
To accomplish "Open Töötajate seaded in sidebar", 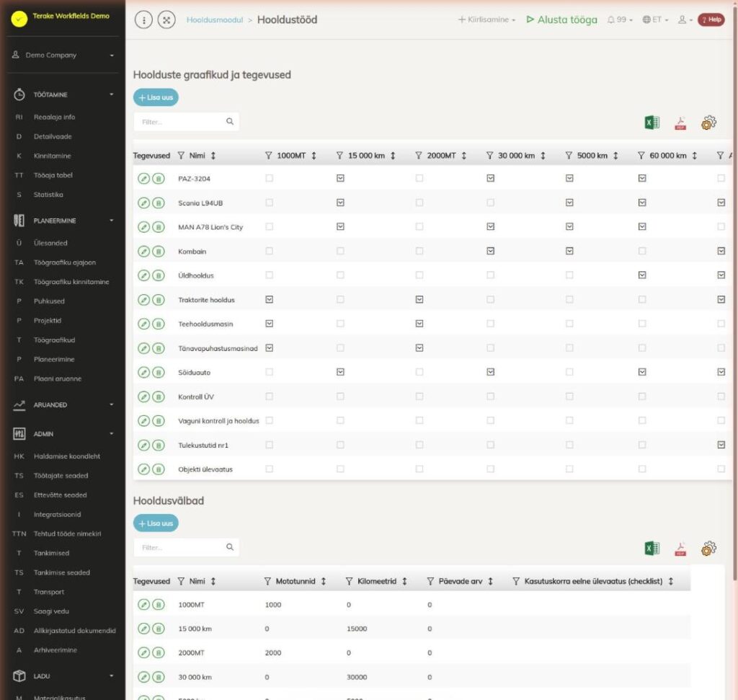I will [61, 476].
